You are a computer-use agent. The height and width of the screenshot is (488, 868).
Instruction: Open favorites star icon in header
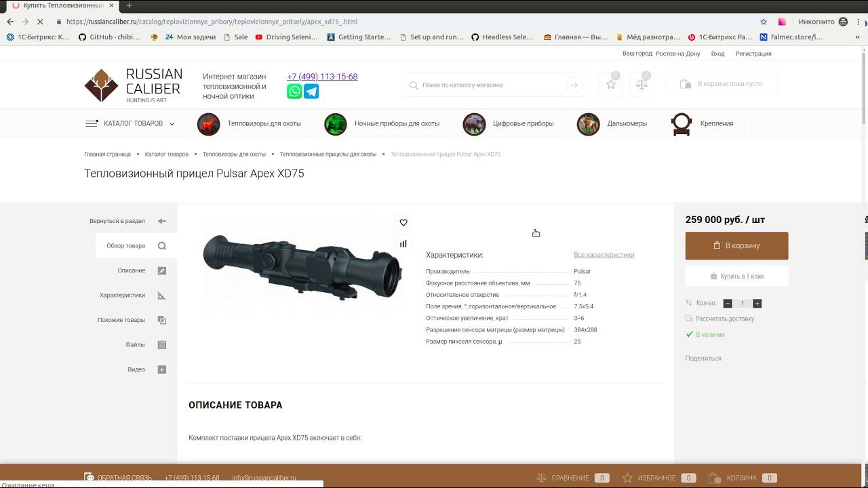coord(611,85)
